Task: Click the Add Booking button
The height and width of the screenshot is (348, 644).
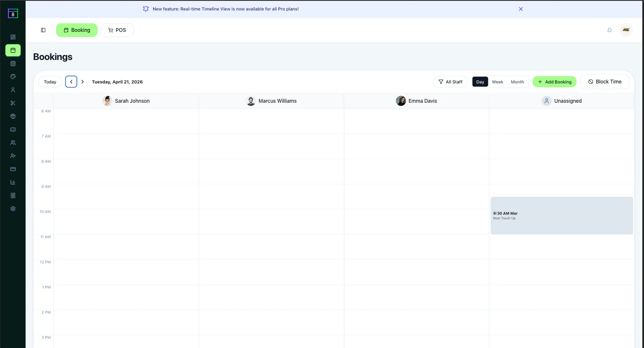Action: pyautogui.click(x=555, y=82)
